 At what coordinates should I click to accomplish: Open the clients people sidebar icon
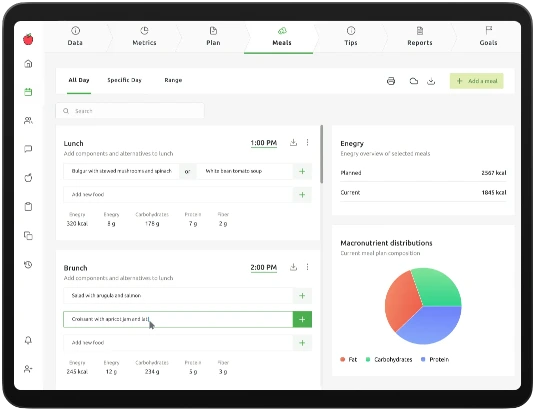(x=28, y=120)
